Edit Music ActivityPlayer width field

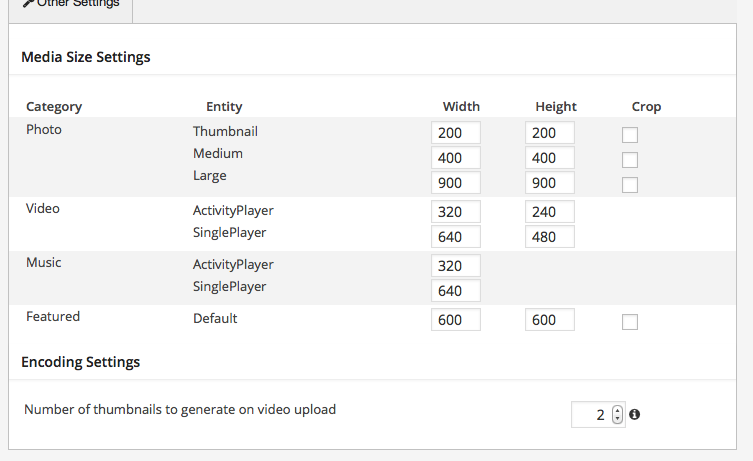pyautogui.click(x=456, y=266)
